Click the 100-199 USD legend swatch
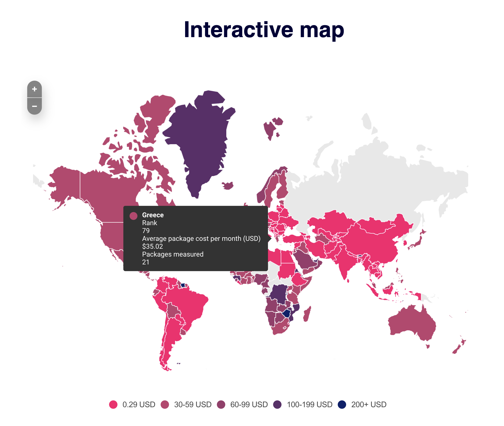 pyautogui.click(x=277, y=405)
